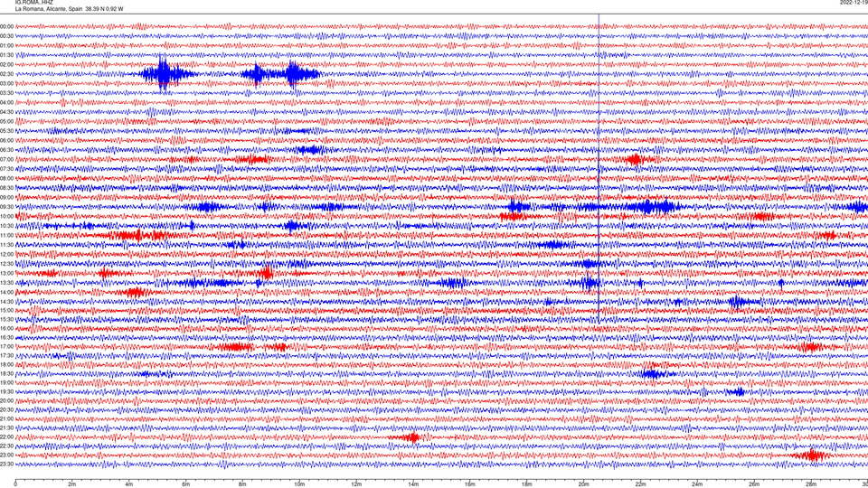868x488 pixels.
Task: Select the 01:00 trace row label
Action: (x=6, y=45)
